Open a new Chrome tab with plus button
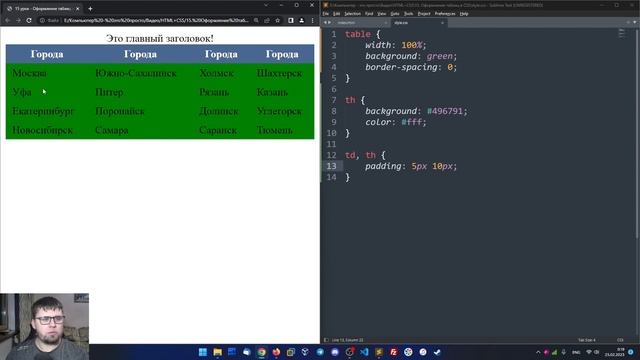 pyautogui.click(x=90, y=8)
